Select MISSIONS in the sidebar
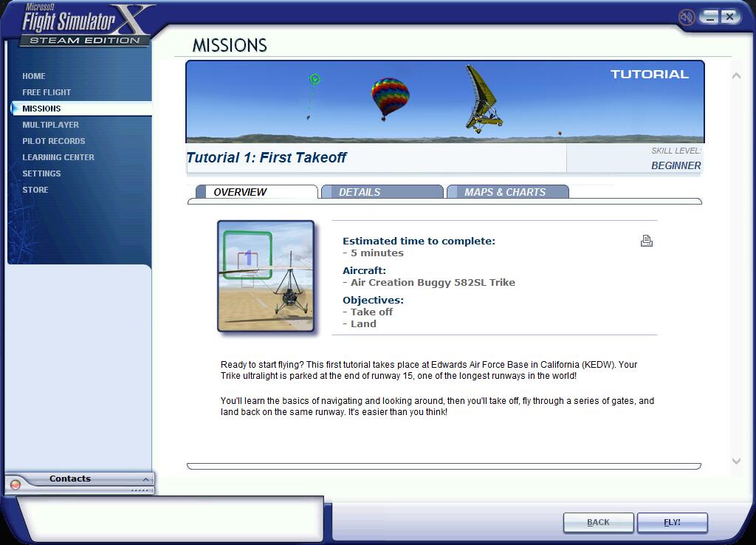This screenshot has height=545, width=756. (x=81, y=109)
